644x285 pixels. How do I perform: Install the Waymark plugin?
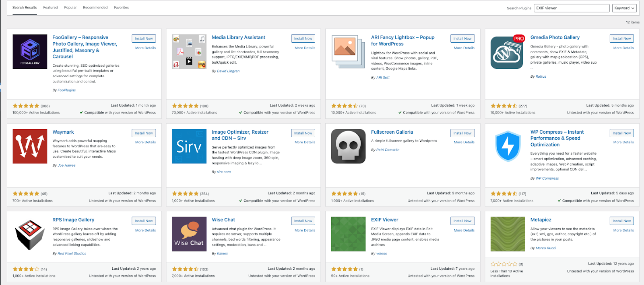click(144, 133)
